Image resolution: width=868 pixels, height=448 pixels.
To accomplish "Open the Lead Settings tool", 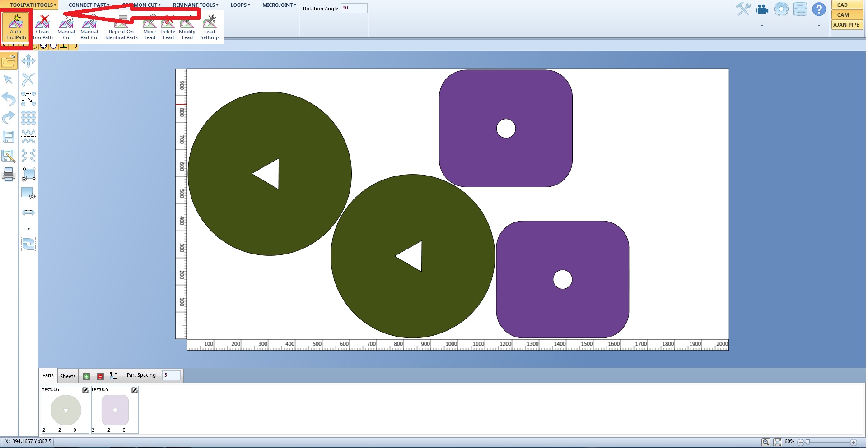I will (210, 27).
